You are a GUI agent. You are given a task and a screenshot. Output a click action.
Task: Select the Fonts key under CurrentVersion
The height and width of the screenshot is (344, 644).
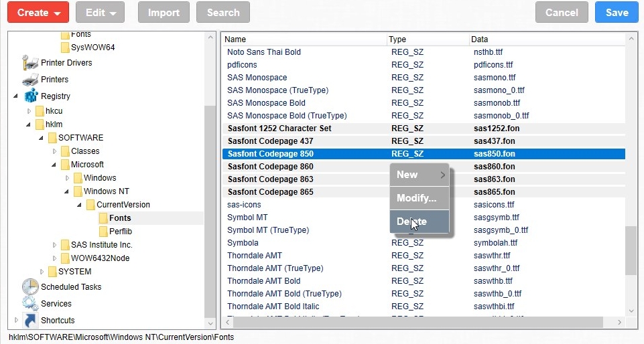pyautogui.click(x=120, y=218)
